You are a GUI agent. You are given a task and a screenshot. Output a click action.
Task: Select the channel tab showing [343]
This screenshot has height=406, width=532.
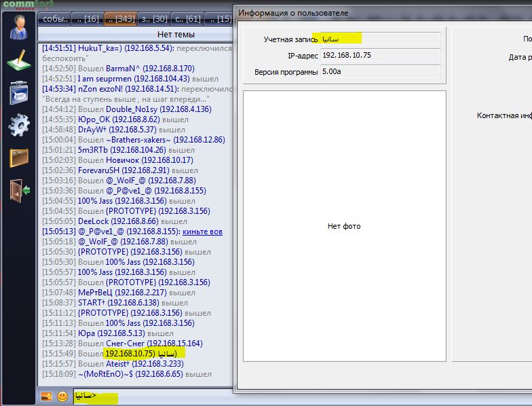pyautogui.click(x=120, y=18)
